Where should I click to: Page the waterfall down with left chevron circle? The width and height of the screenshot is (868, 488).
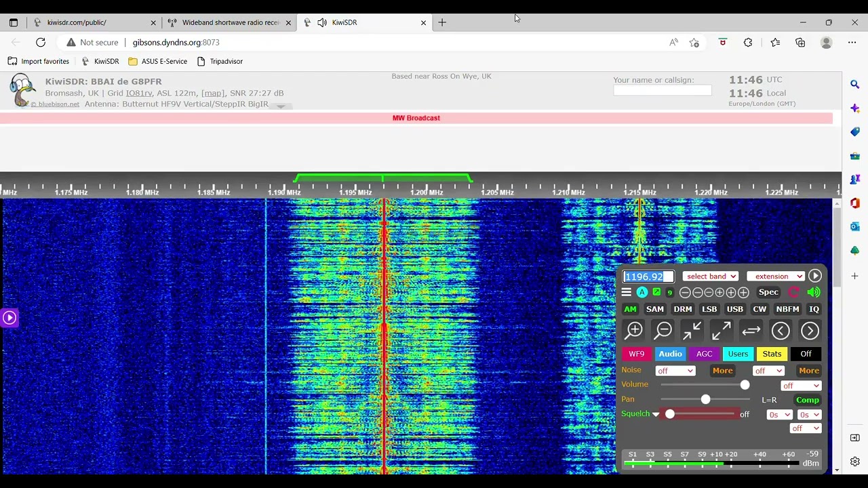click(x=781, y=331)
